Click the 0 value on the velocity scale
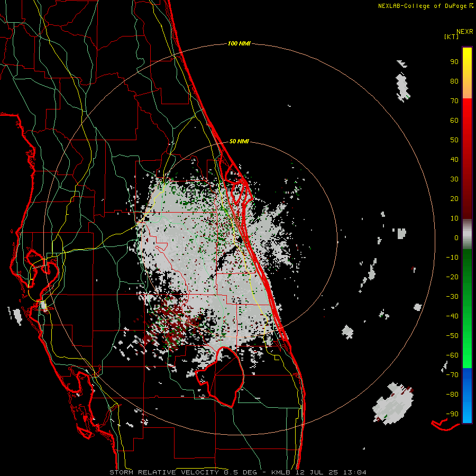Image resolution: width=476 pixels, height=476 pixels. coord(456,237)
